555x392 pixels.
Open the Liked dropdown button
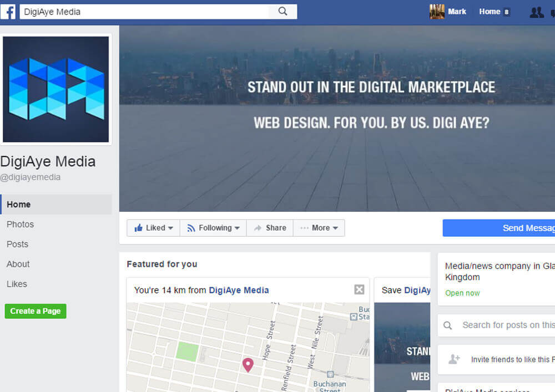(153, 228)
